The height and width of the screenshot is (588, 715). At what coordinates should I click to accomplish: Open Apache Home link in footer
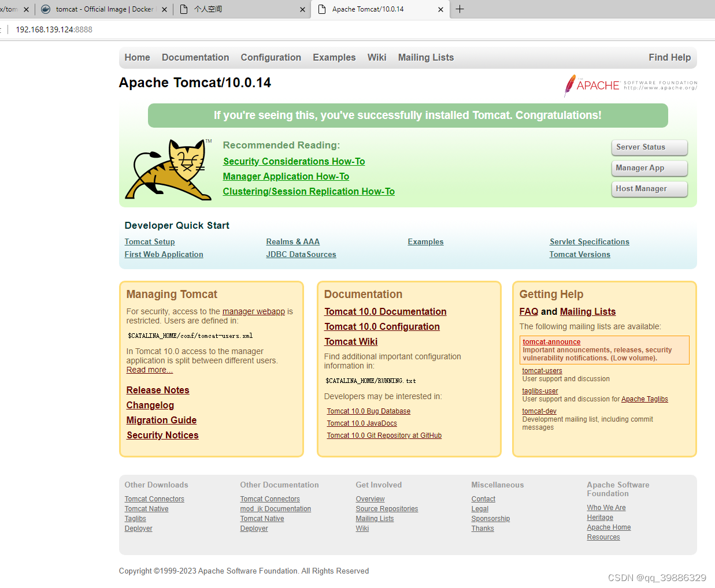tap(609, 527)
